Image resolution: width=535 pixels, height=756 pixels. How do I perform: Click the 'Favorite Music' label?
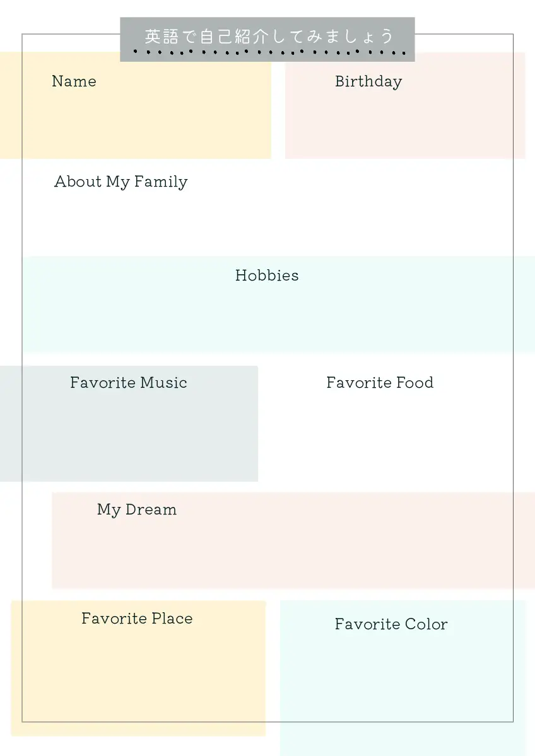(128, 383)
